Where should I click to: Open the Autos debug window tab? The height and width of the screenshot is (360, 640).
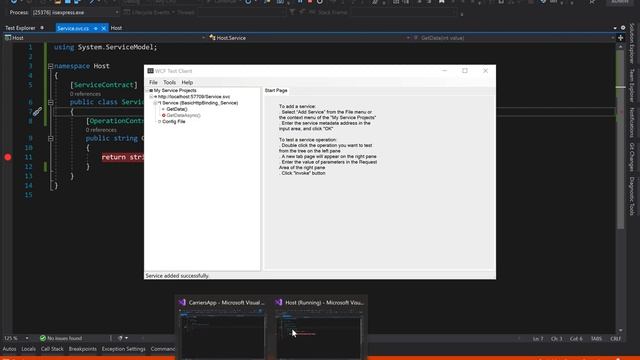(9, 349)
